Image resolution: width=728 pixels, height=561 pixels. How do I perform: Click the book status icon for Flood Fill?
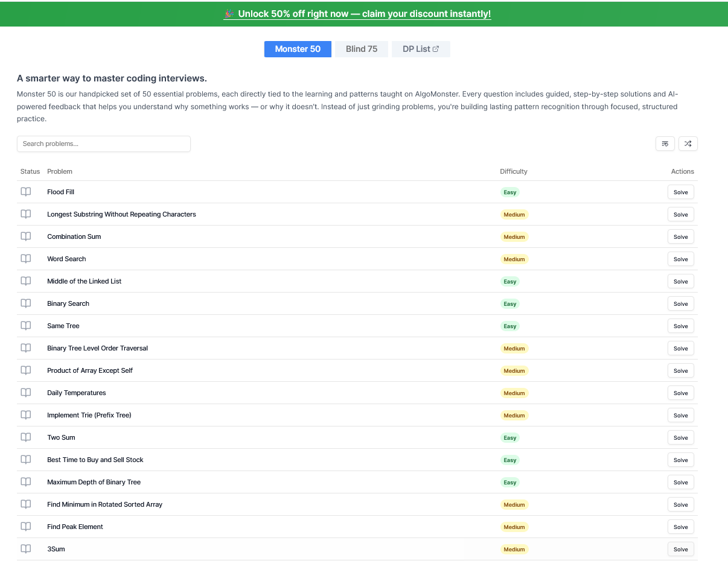click(x=26, y=192)
